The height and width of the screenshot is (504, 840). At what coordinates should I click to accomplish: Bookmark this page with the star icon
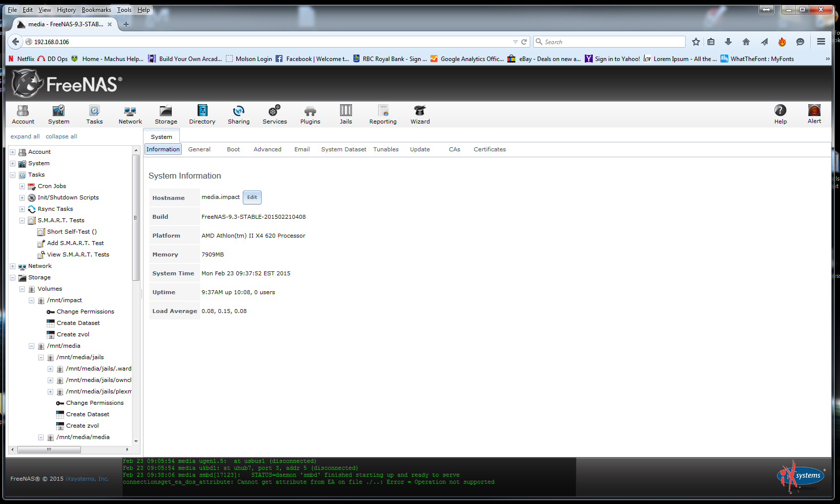pos(696,42)
